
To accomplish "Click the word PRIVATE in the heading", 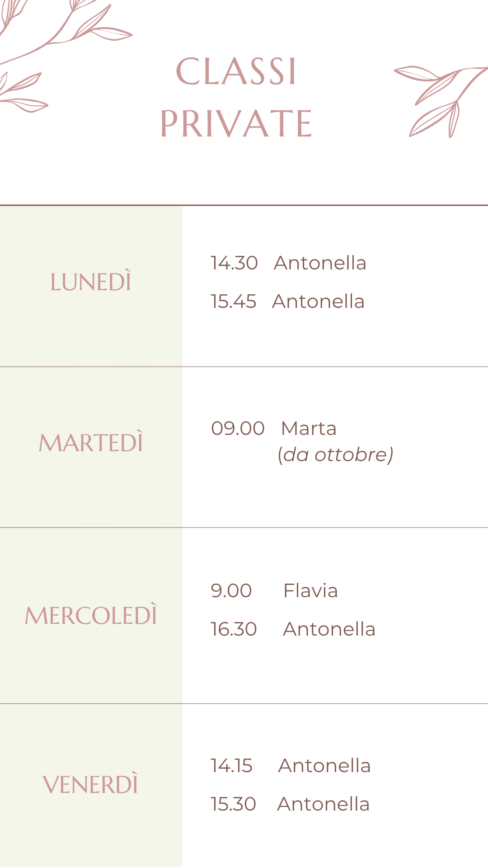I will click(236, 123).
